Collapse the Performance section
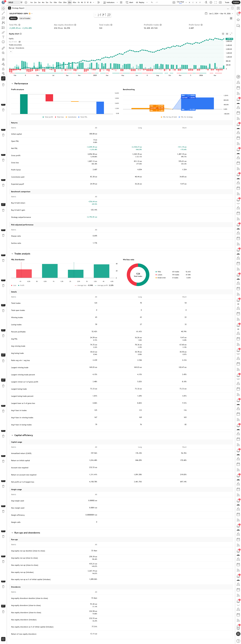241x644 pixels. pos(12,84)
